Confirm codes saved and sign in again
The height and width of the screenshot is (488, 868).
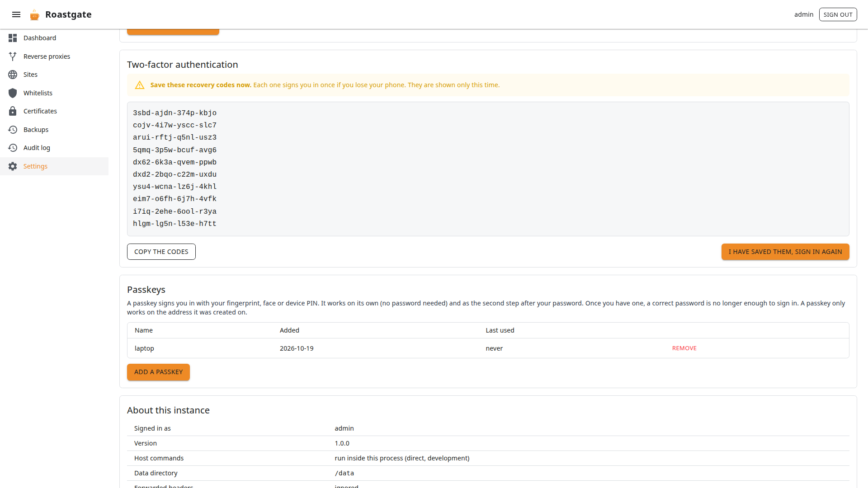pyautogui.click(x=785, y=252)
